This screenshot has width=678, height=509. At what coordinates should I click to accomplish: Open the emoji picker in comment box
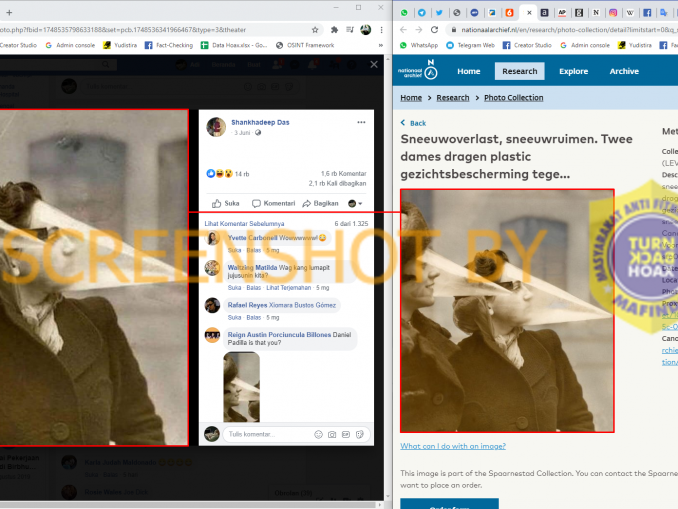point(318,435)
